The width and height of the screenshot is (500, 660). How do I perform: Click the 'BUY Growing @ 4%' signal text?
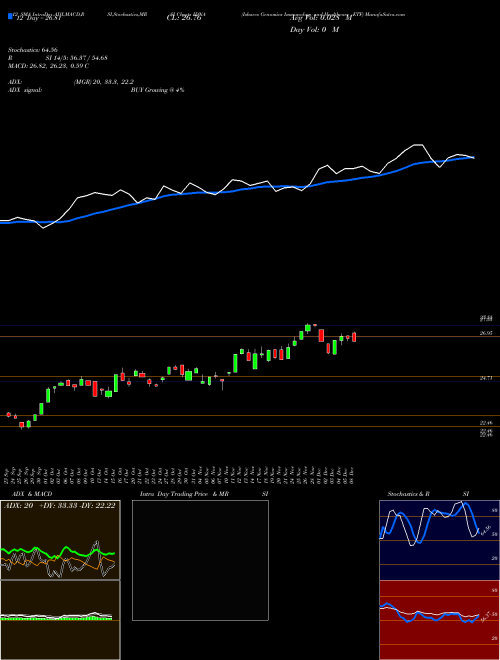coord(157,90)
